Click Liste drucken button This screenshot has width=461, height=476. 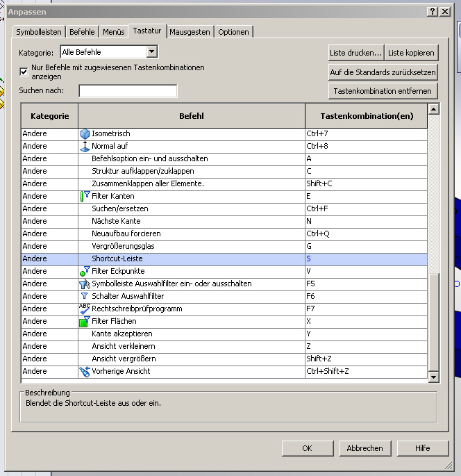(355, 53)
